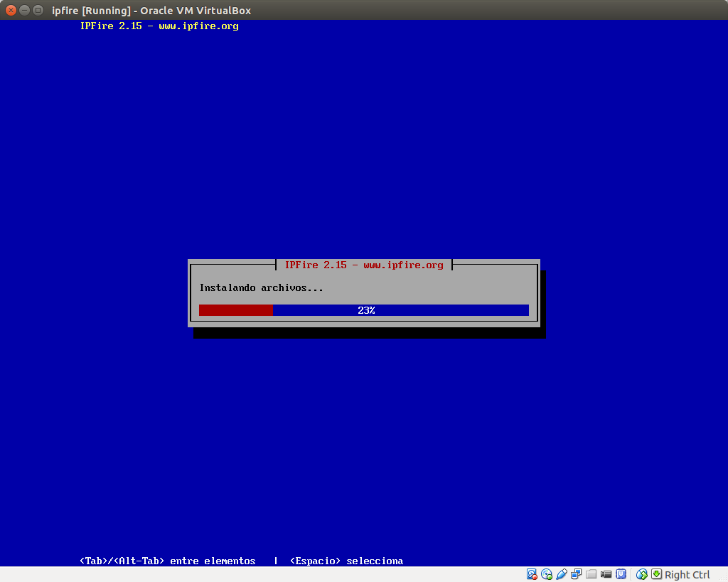Click the ipfire Running window title
This screenshot has height=582, width=728.
tap(152, 10)
